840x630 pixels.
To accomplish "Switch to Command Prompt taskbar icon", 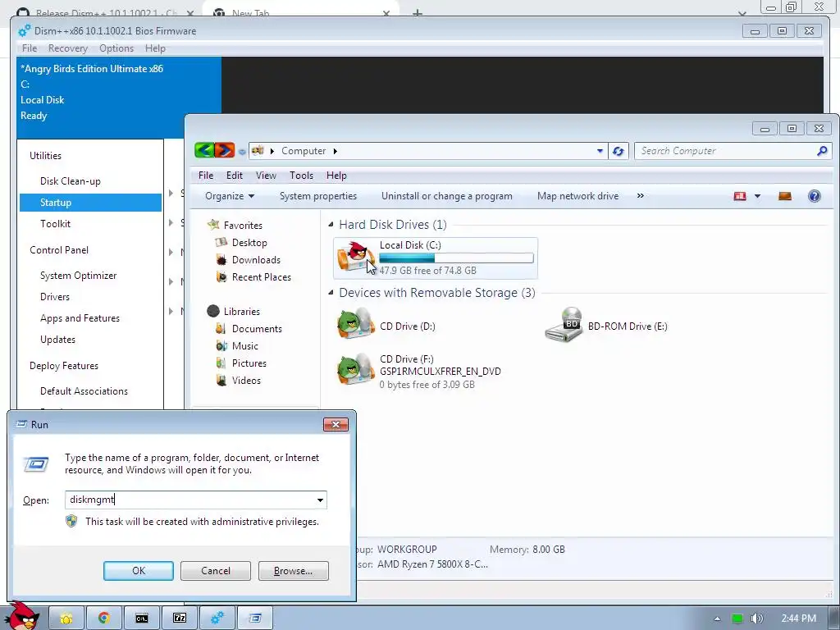I will click(141, 619).
